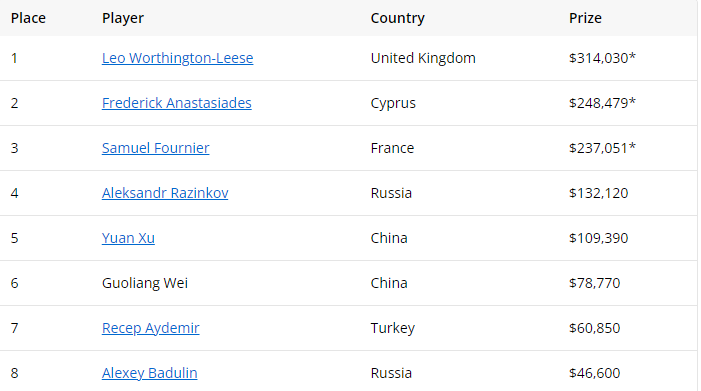This screenshot has width=701, height=391.
Task: Select the Yuan Xu link
Action: click(128, 238)
